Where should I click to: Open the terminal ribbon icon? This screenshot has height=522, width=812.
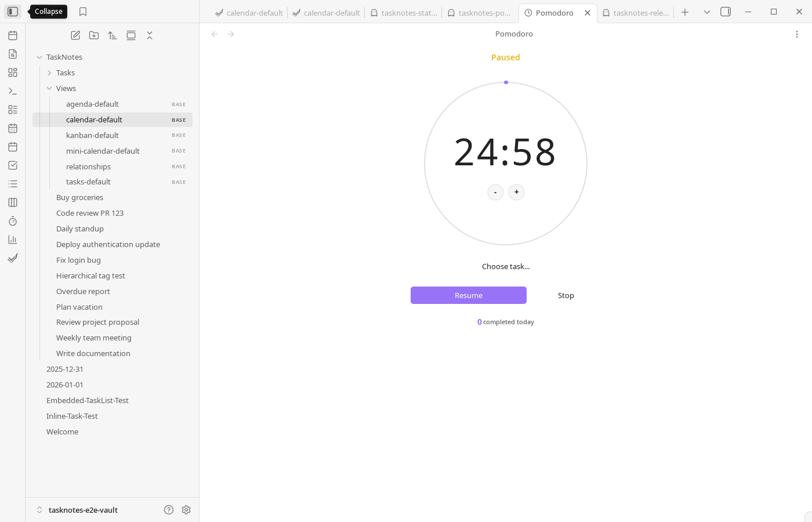click(x=13, y=91)
